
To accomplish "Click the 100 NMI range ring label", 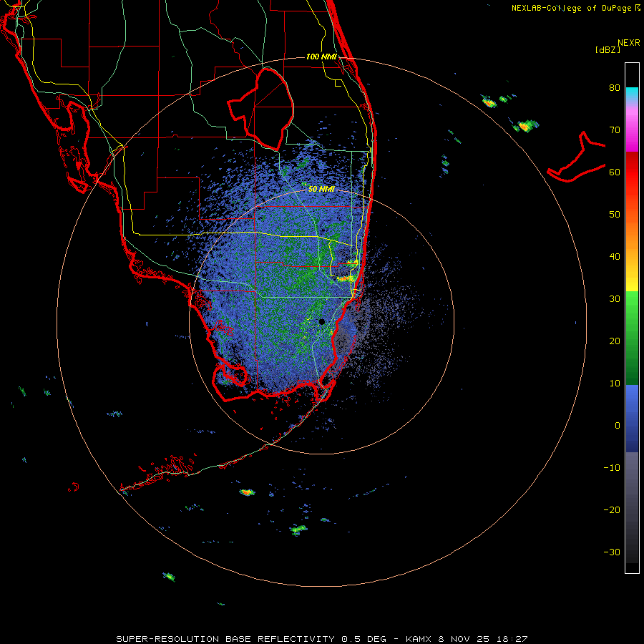I will pyautogui.click(x=321, y=57).
